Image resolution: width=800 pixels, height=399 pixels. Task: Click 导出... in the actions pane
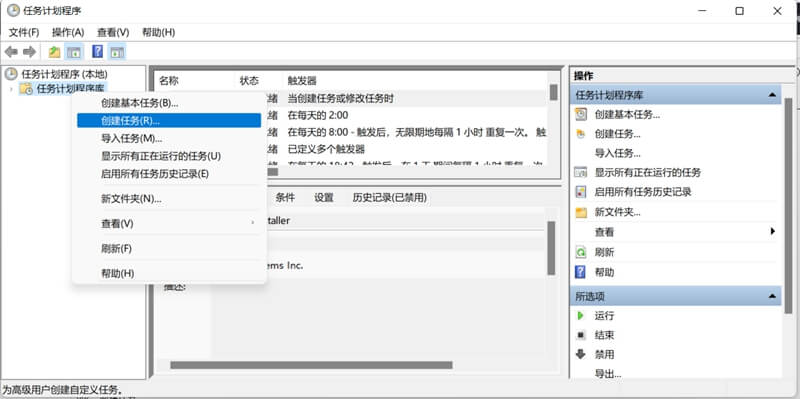click(x=608, y=374)
